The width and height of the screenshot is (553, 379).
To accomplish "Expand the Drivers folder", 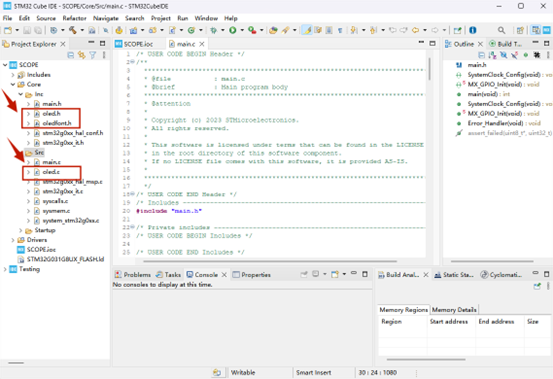I will click(13, 240).
